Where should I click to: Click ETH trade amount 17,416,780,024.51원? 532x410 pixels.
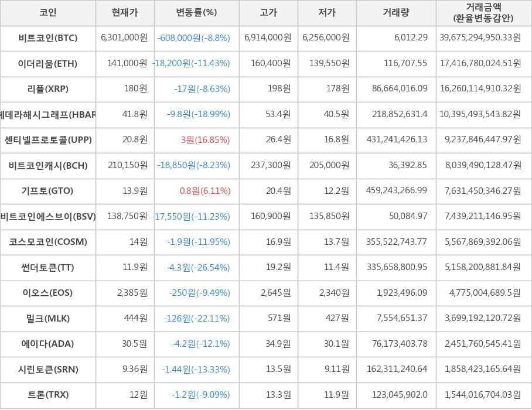tap(480, 63)
